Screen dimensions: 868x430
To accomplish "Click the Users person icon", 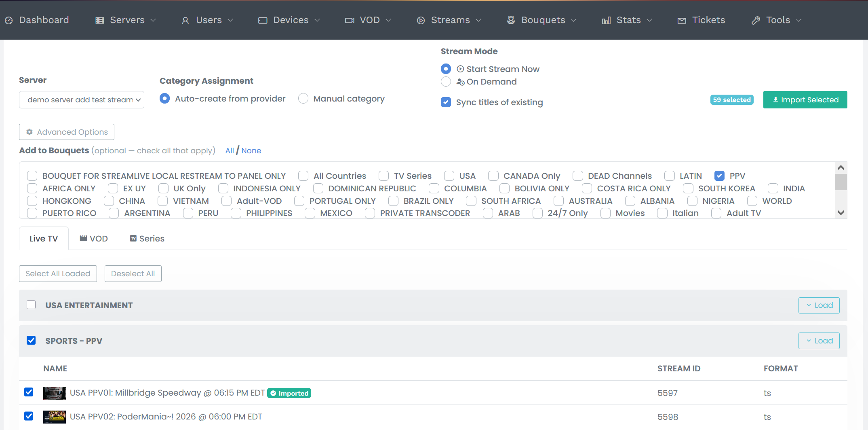I will click(185, 20).
